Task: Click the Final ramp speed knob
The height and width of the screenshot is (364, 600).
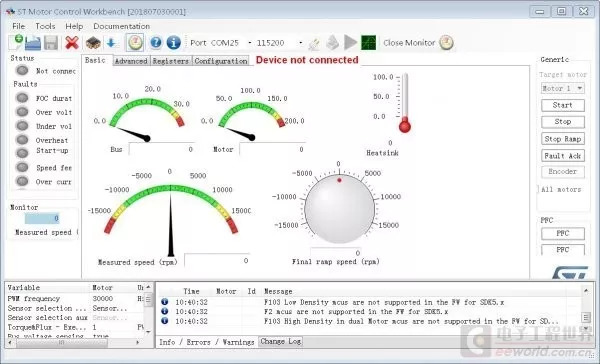Action: click(x=339, y=208)
